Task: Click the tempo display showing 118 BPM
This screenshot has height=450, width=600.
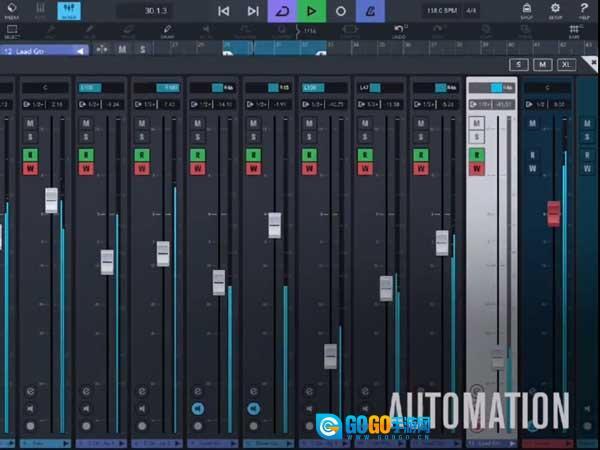Action: [x=441, y=11]
